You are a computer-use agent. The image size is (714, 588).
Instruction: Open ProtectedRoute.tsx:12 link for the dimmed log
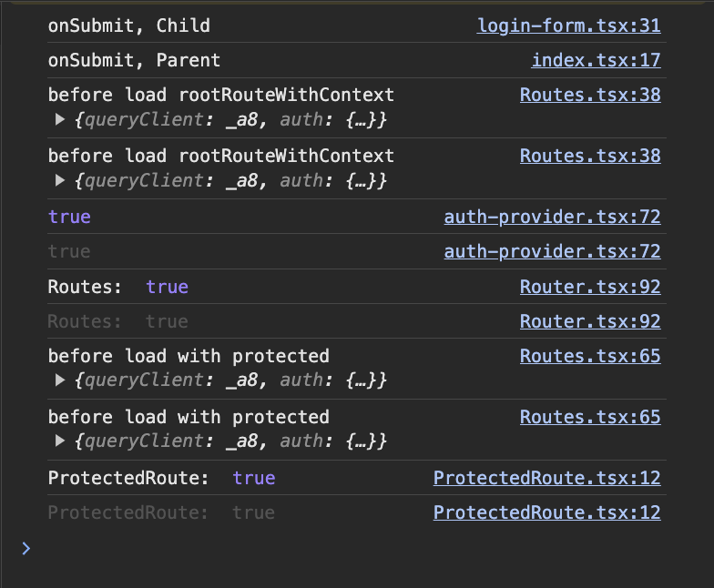[x=546, y=512]
